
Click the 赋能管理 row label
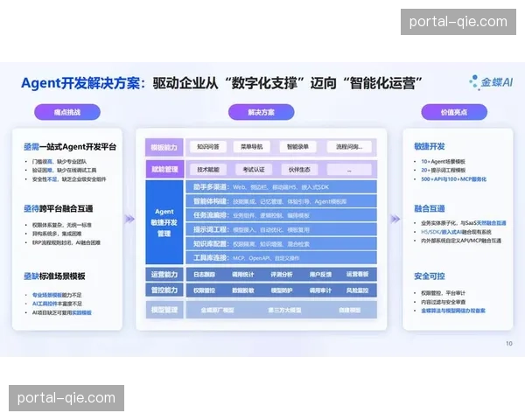click(164, 169)
